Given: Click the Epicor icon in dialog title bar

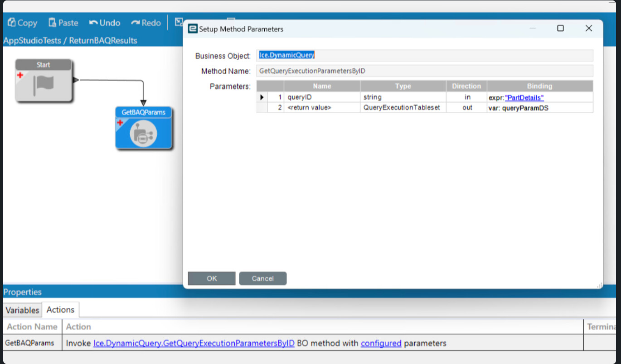Looking at the screenshot, I should [193, 29].
